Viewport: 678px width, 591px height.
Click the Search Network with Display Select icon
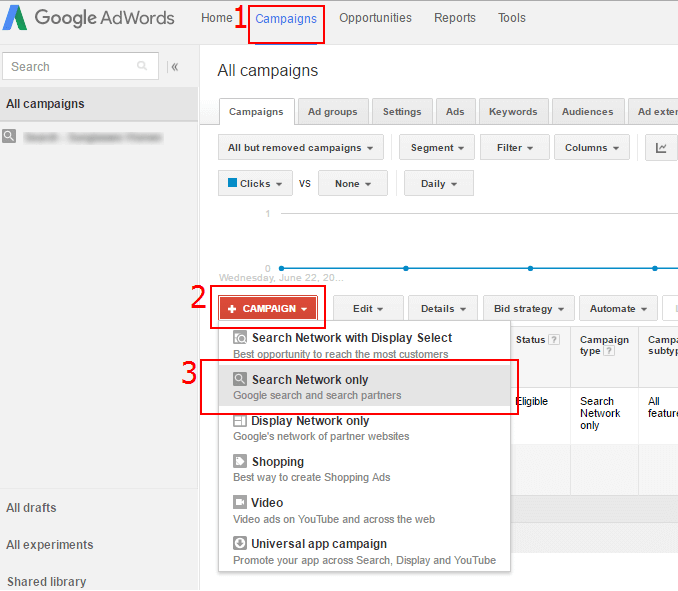click(x=240, y=338)
